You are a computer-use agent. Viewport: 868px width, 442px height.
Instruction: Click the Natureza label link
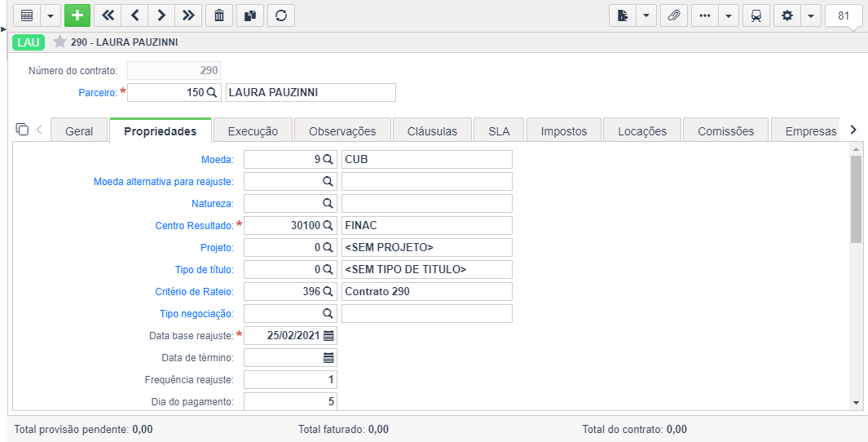tap(213, 204)
